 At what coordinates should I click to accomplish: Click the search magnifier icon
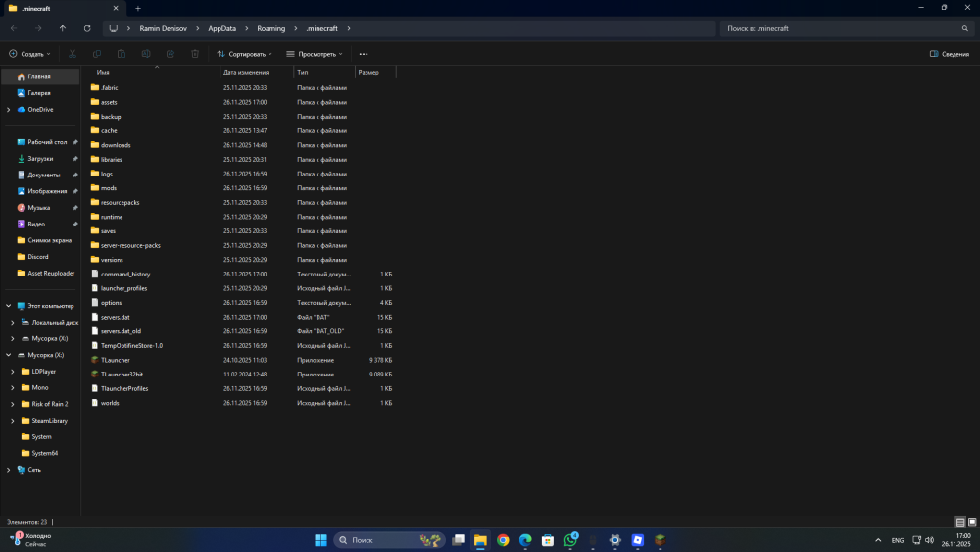965,28
